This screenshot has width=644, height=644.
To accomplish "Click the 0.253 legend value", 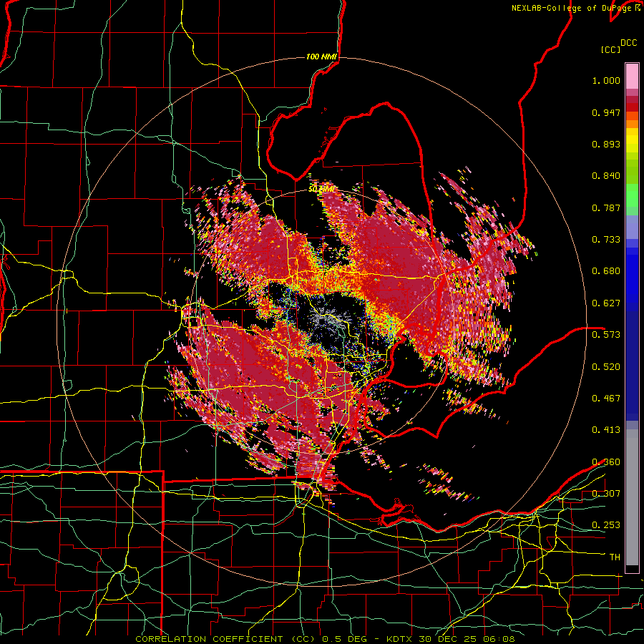I will pyautogui.click(x=606, y=525).
